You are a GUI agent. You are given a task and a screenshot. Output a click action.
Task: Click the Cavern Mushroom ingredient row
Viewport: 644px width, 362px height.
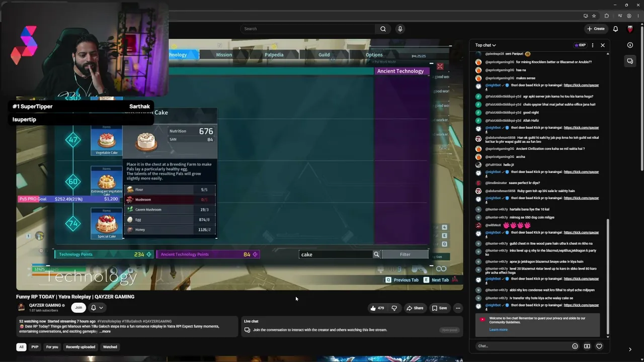(170, 210)
